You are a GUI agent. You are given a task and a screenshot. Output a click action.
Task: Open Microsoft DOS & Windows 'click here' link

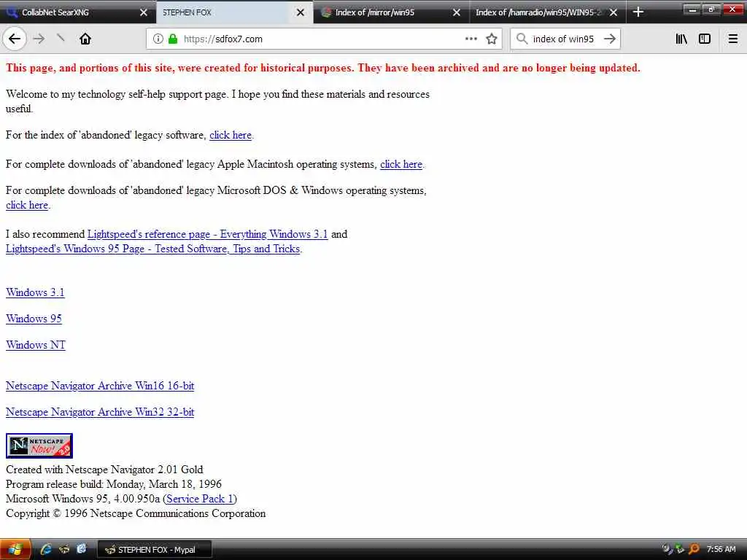point(27,205)
